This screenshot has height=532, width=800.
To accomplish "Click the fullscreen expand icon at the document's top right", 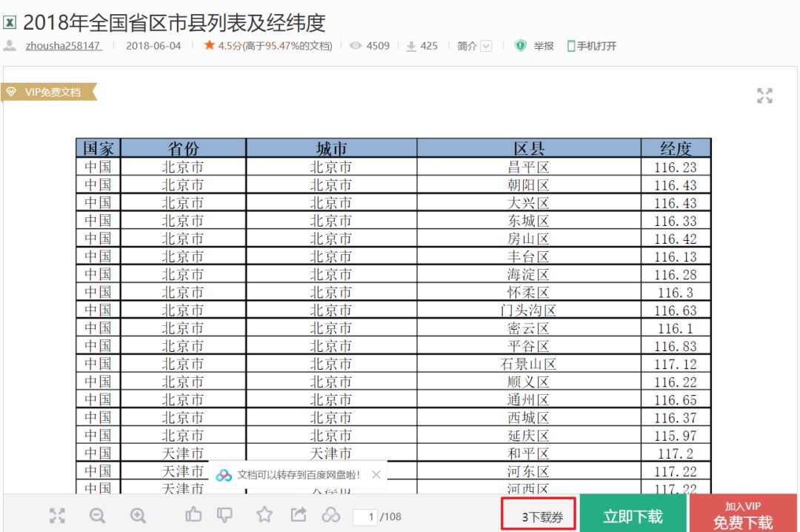I will click(764, 96).
